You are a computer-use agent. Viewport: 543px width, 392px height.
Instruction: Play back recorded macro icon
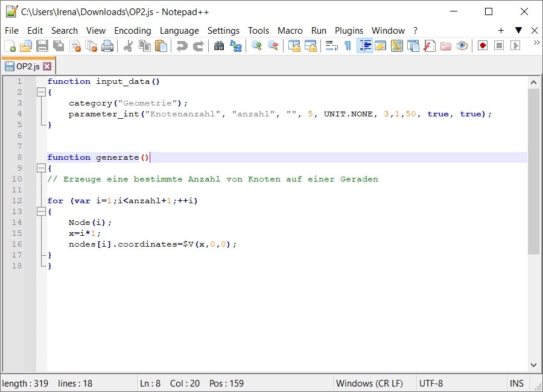click(x=515, y=46)
